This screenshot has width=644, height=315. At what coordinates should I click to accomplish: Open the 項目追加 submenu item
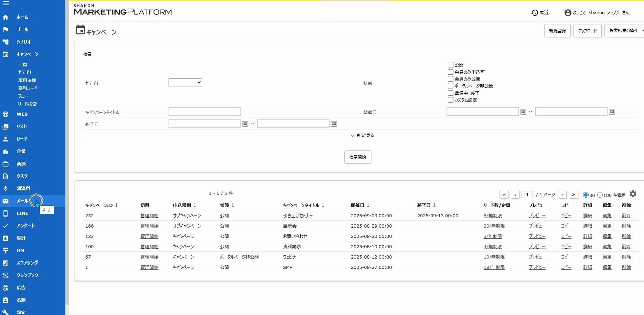pos(27,81)
